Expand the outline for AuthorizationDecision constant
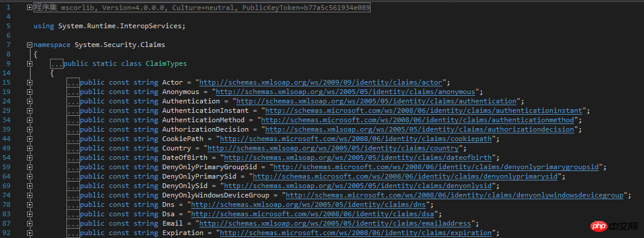The width and height of the screenshot is (644, 238). click(x=29, y=130)
